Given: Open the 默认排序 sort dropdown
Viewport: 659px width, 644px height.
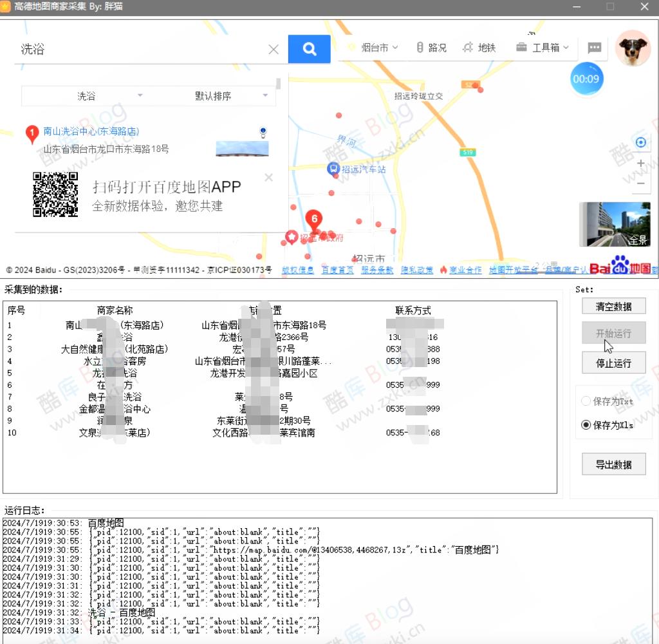Looking at the screenshot, I should click(212, 95).
